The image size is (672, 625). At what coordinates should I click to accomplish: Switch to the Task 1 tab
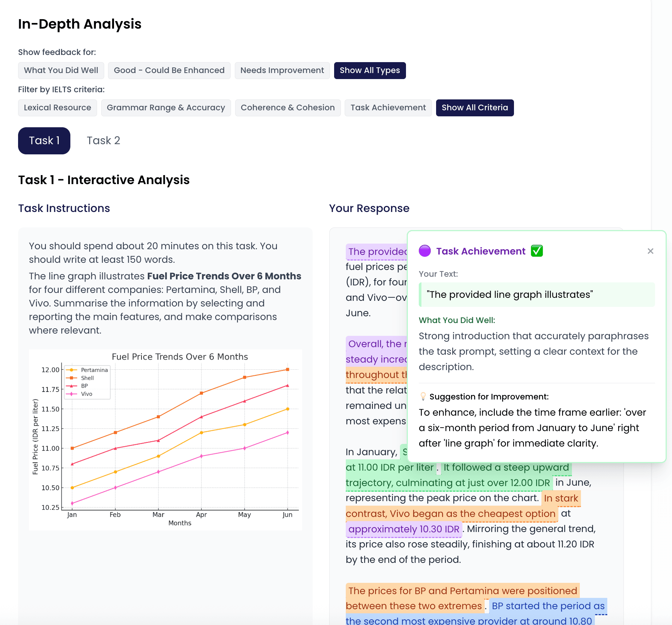point(44,141)
